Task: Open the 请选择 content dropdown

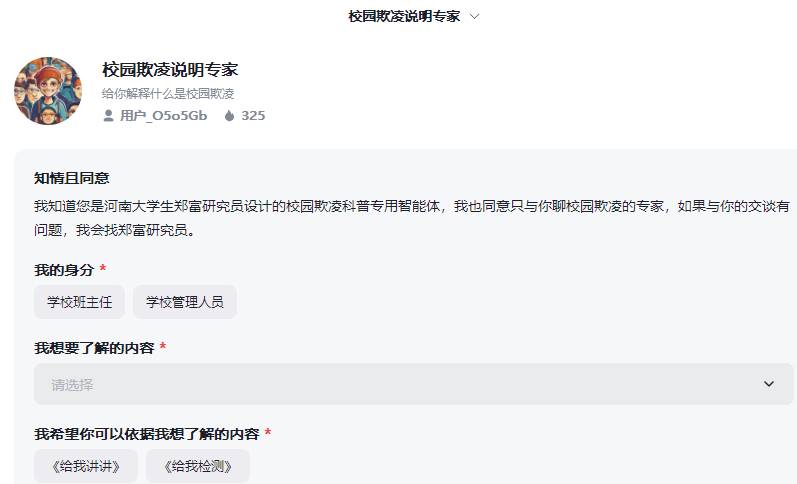Action: 400,384
